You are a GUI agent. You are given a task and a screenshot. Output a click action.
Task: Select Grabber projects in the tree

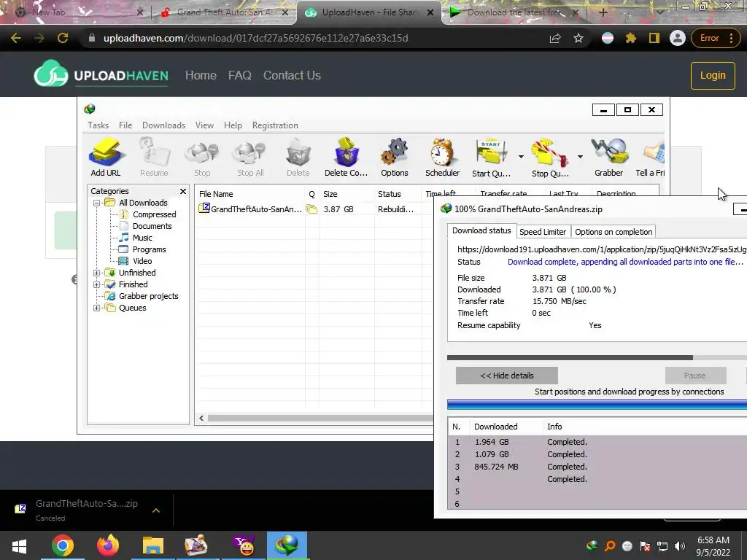click(149, 296)
